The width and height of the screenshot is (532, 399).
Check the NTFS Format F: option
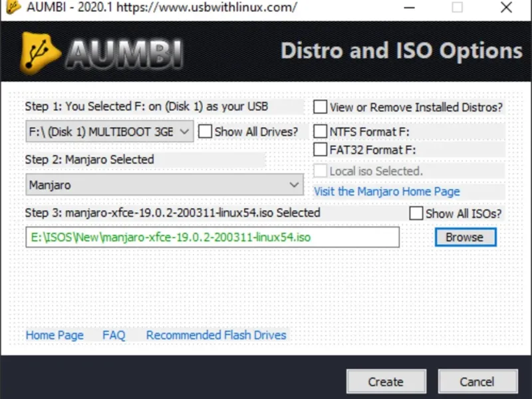coord(321,131)
